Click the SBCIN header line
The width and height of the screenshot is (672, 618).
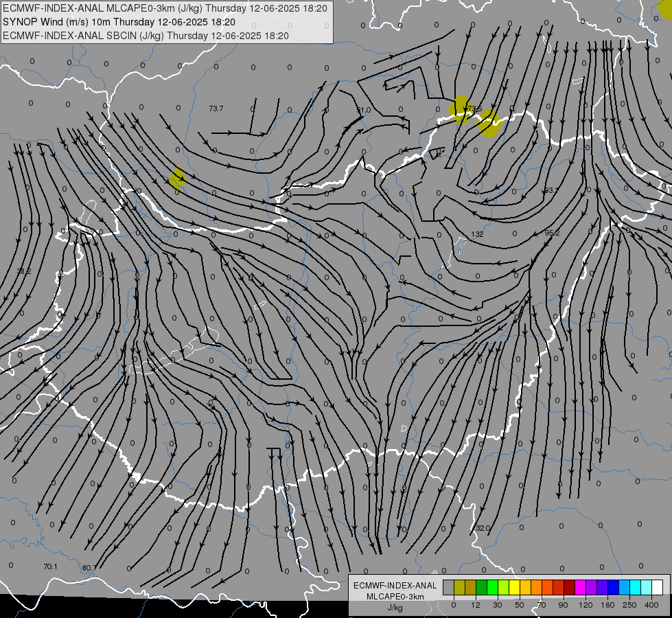[146, 36]
